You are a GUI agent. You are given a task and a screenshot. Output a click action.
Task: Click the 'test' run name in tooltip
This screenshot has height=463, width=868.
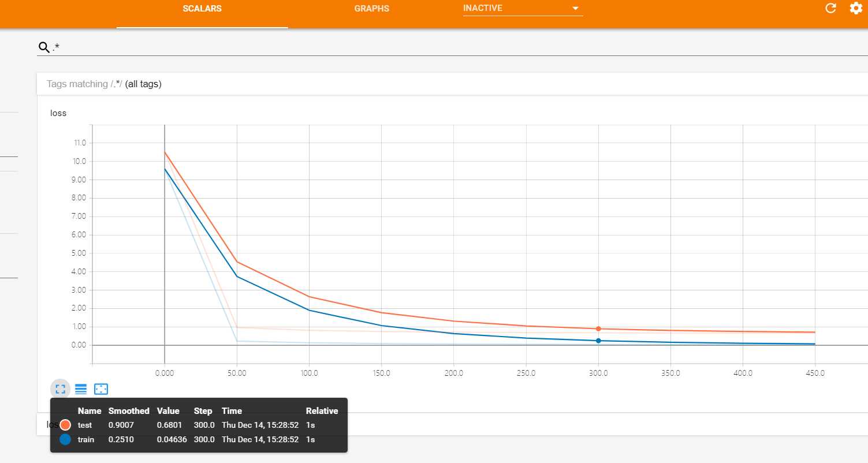(x=84, y=425)
